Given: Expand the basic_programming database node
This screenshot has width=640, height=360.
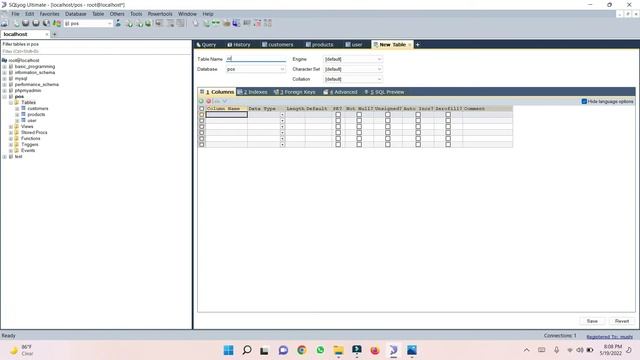Looking at the screenshot, I should tap(4, 67).
